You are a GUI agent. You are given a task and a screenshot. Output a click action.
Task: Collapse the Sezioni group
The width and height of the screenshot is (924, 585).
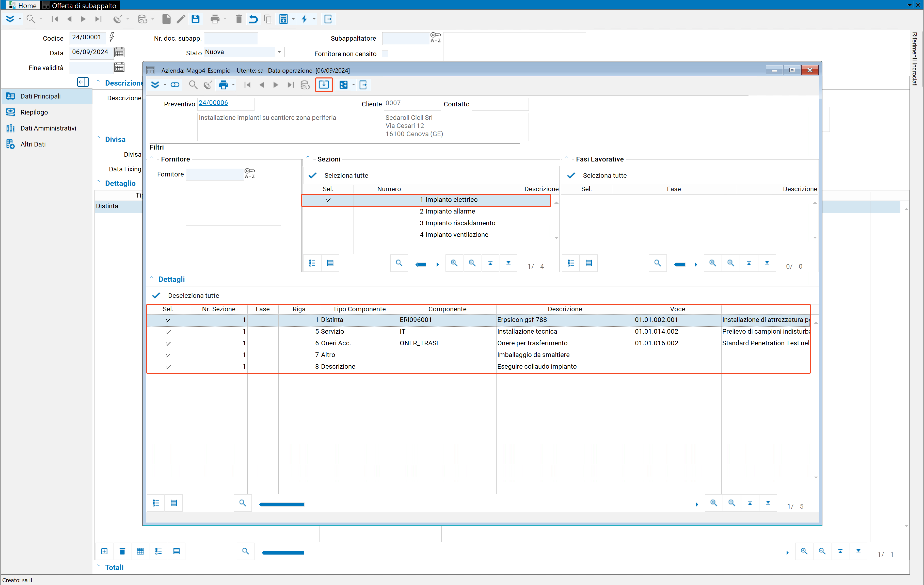308,158
